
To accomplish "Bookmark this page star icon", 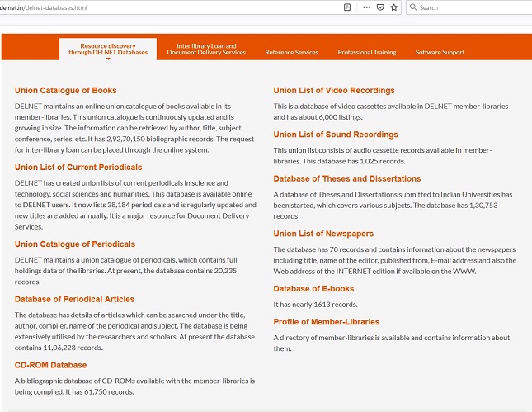I will pos(394,7).
